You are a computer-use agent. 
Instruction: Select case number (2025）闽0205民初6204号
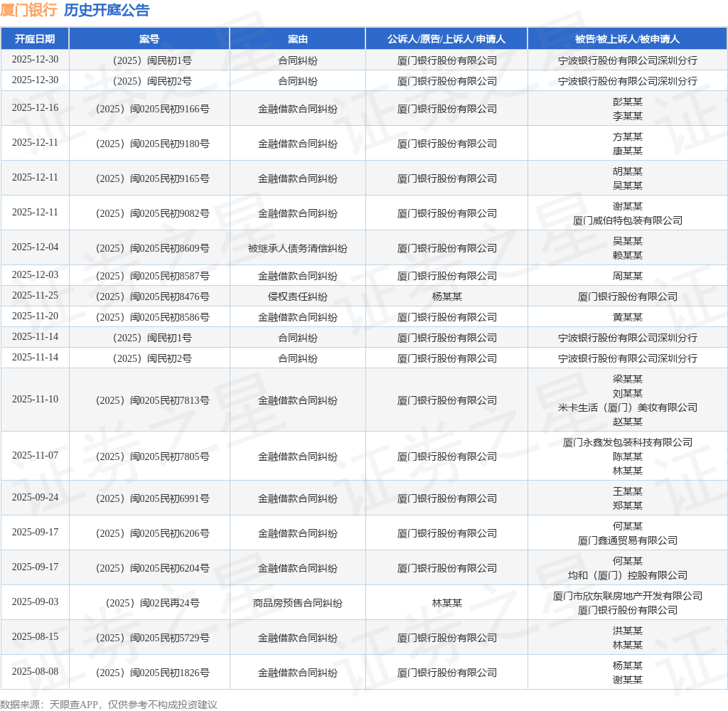pos(153,568)
